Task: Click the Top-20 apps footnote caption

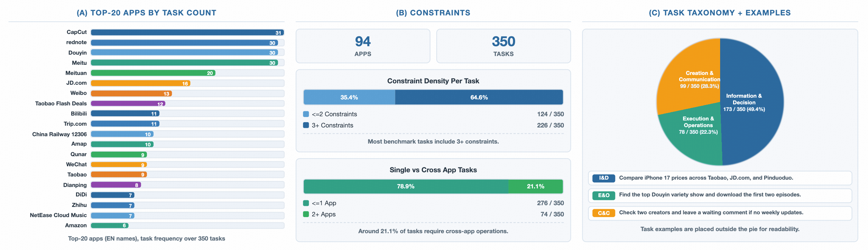Action: (x=146, y=238)
